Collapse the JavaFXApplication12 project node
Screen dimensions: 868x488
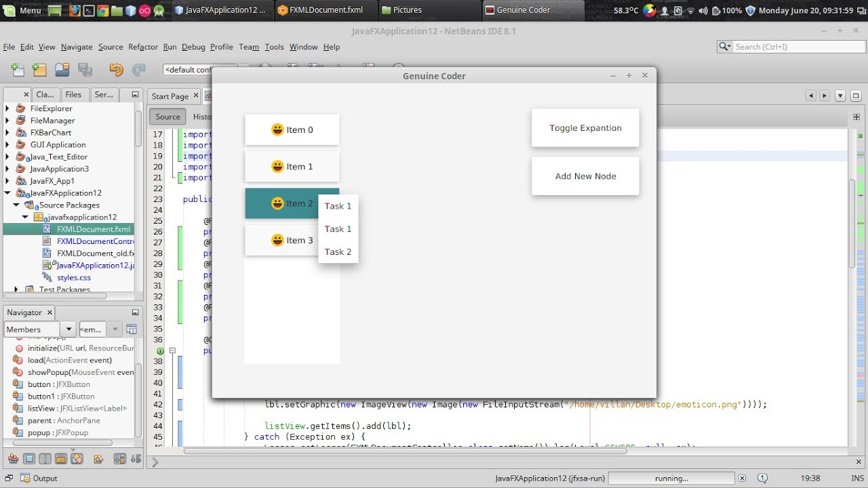click(x=7, y=193)
